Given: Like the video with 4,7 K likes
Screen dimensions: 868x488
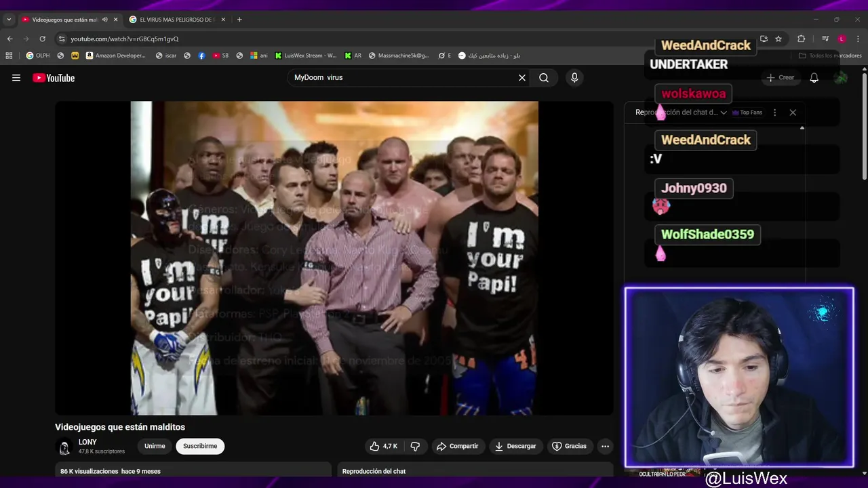Looking at the screenshot, I should pos(384,446).
